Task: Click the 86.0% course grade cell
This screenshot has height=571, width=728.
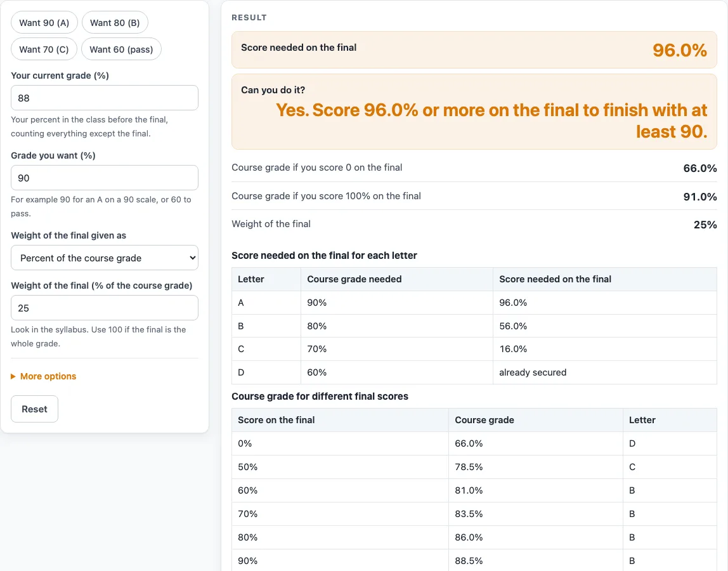Action: click(x=536, y=537)
